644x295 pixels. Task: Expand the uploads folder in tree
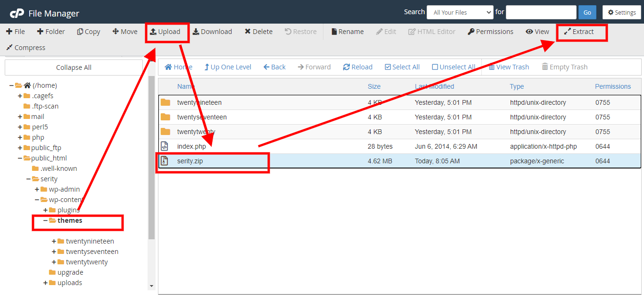click(45, 283)
